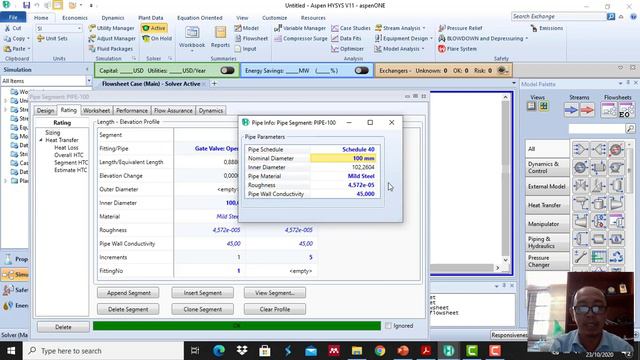Open the Adjust Manager
This screenshot has height=360, width=640.
tap(112, 38)
